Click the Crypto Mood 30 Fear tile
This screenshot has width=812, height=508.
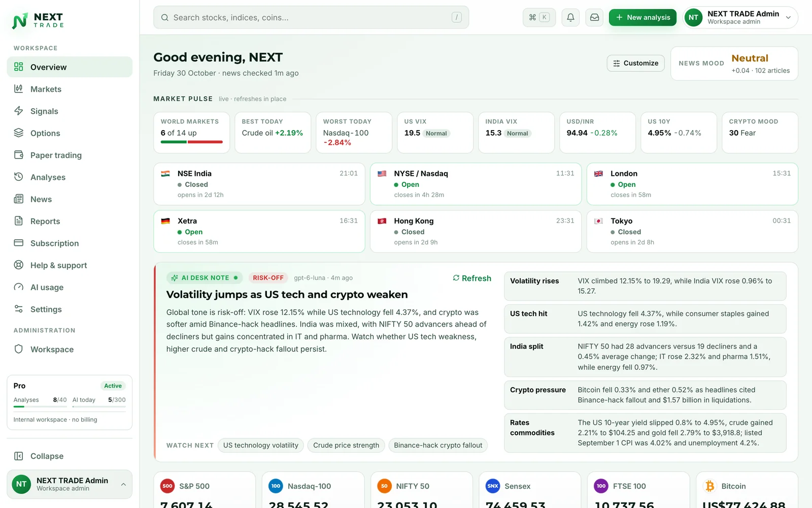coord(760,133)
